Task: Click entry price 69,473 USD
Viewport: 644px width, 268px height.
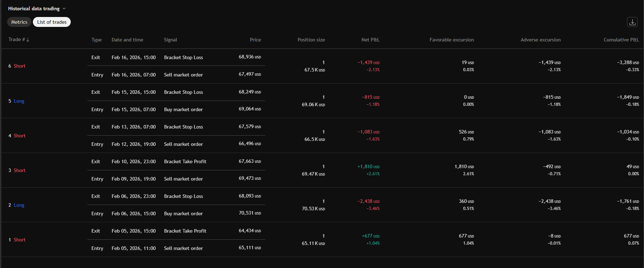Action: [250, 178]
